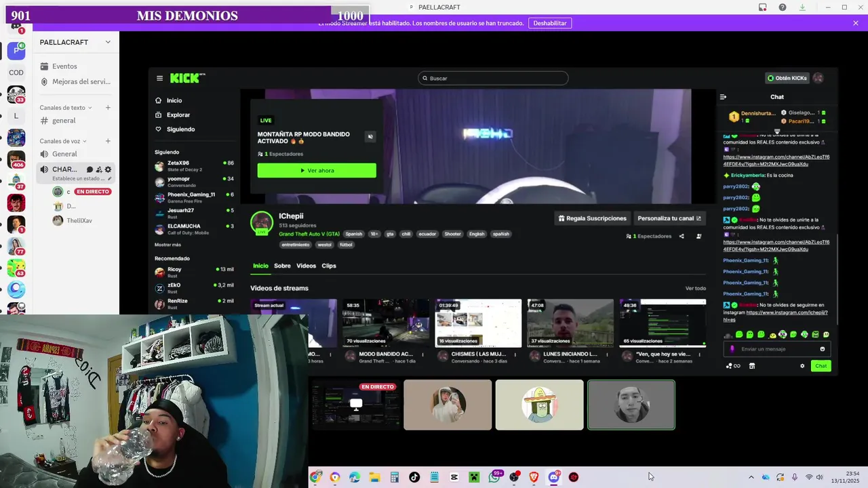The width and height of the screenshot is (868, 488).
Task: Open the emoji picker in message box
Action: [823, 349]
